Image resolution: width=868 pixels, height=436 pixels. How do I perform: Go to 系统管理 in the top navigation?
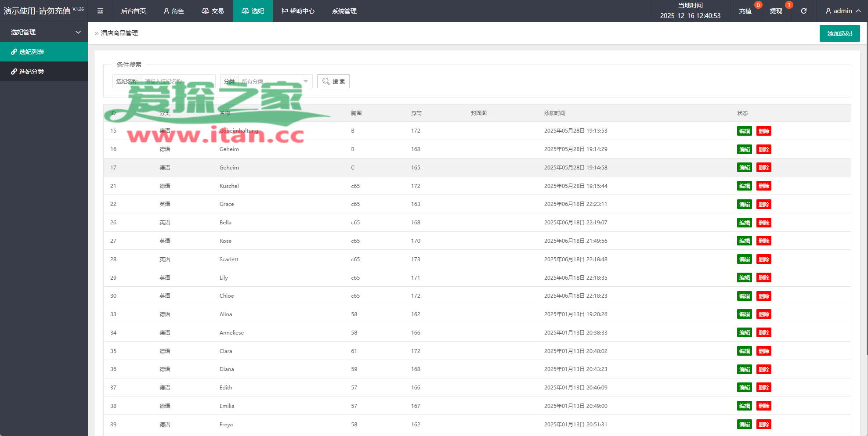pos(344,11)
